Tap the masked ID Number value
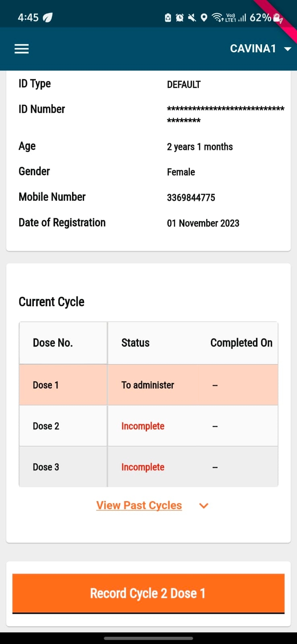This screenshot has width=297, height=644. coord(225,114)
